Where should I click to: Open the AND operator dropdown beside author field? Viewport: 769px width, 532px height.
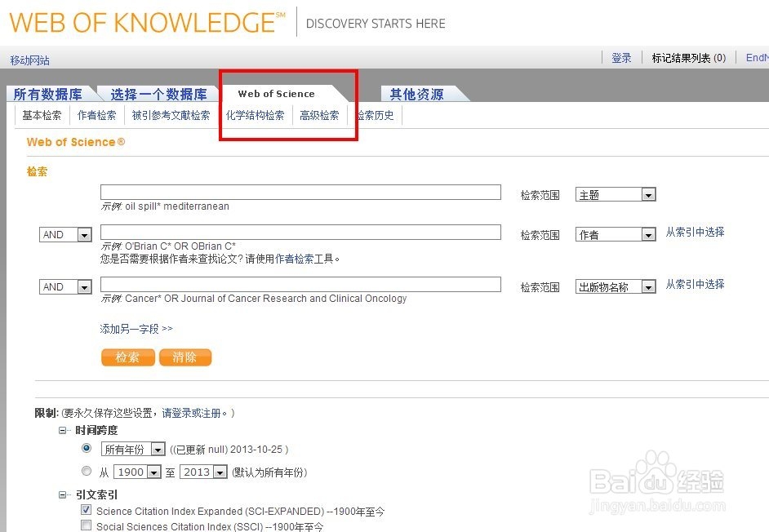[65, 235]
